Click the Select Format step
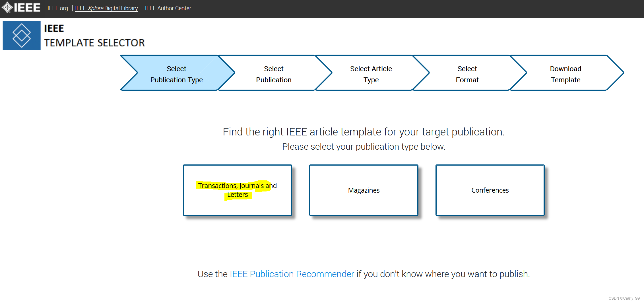Image resolution: width=644 pixels, height=303 pixels. pyautogui.click(x=467, y=74)
